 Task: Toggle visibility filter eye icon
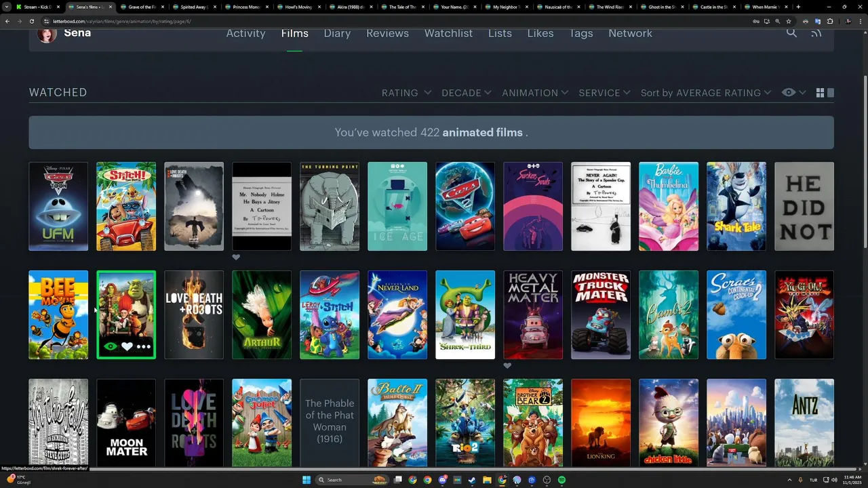(788, 93)
